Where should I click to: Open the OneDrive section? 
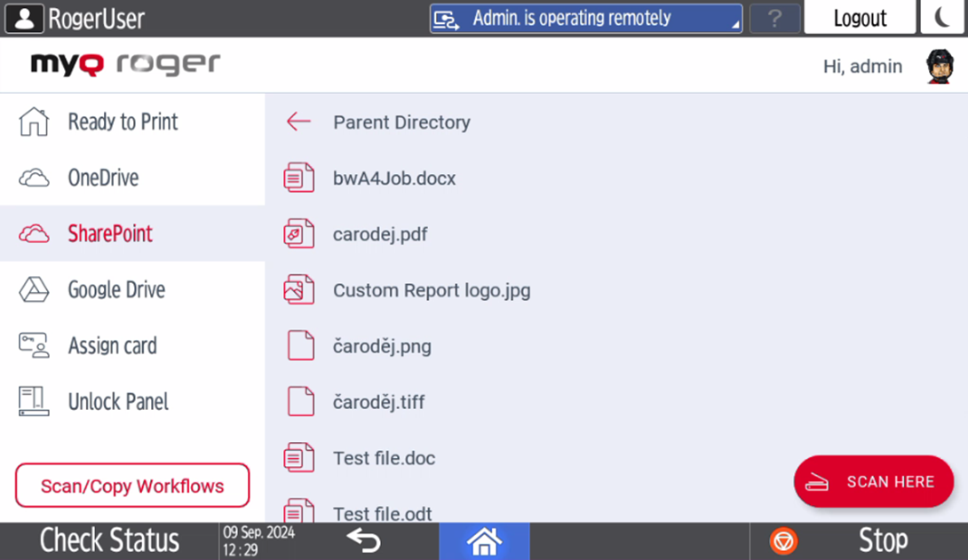click(103, 178)
